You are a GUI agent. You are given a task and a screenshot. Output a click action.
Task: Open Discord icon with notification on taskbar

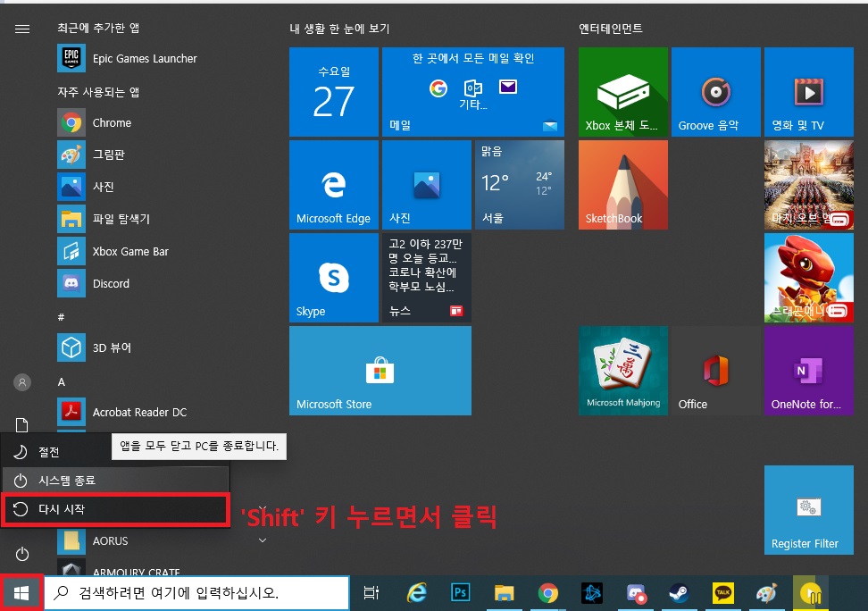click(x=636, y=593)
